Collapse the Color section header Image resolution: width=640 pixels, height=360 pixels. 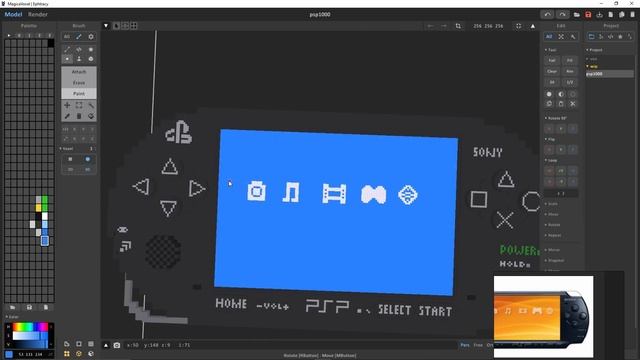[x=12, y=317]
